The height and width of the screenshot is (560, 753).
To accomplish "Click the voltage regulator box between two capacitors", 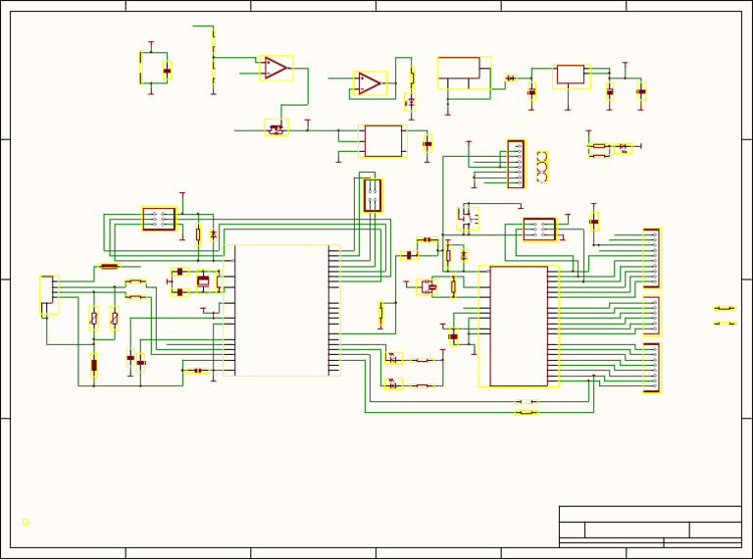I will 571,76.
